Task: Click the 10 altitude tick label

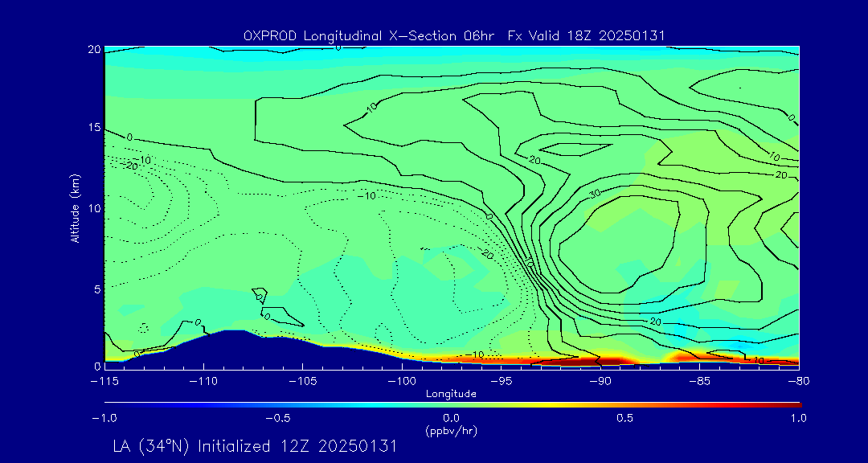Action: (x=94, y=208)
